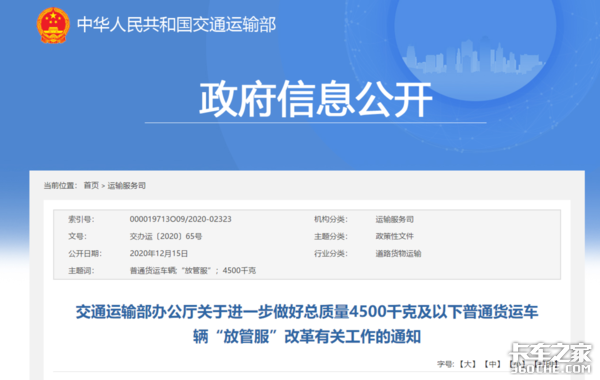Select document number 交办运〔2020〕65号
Screen dimensions: 600x380
coord(166,236)
